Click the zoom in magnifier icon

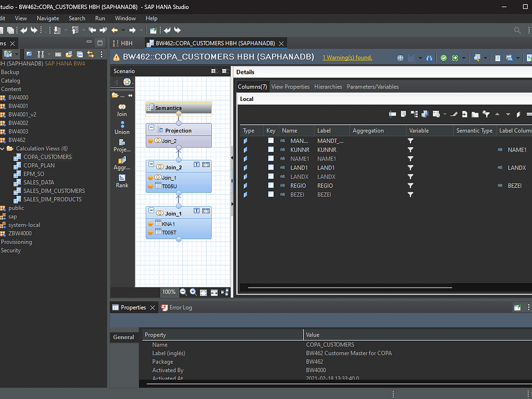[x=193, y=292]
